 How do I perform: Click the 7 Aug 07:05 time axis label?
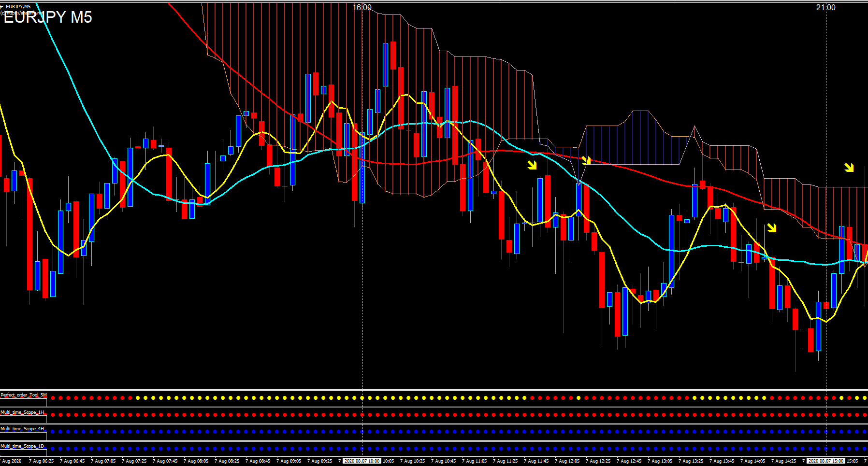click(103, 461)
